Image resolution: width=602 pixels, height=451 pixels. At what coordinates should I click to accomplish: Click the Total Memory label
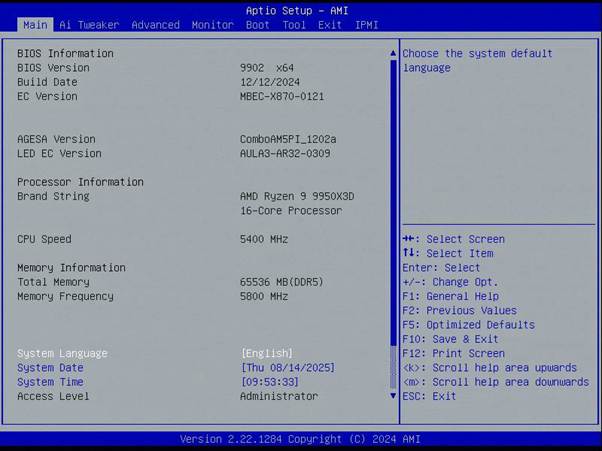point(53,282)
